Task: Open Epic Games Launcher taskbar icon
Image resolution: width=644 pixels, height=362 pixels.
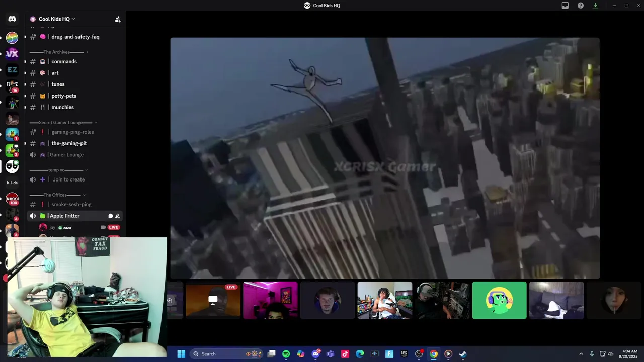Action: 404,354
